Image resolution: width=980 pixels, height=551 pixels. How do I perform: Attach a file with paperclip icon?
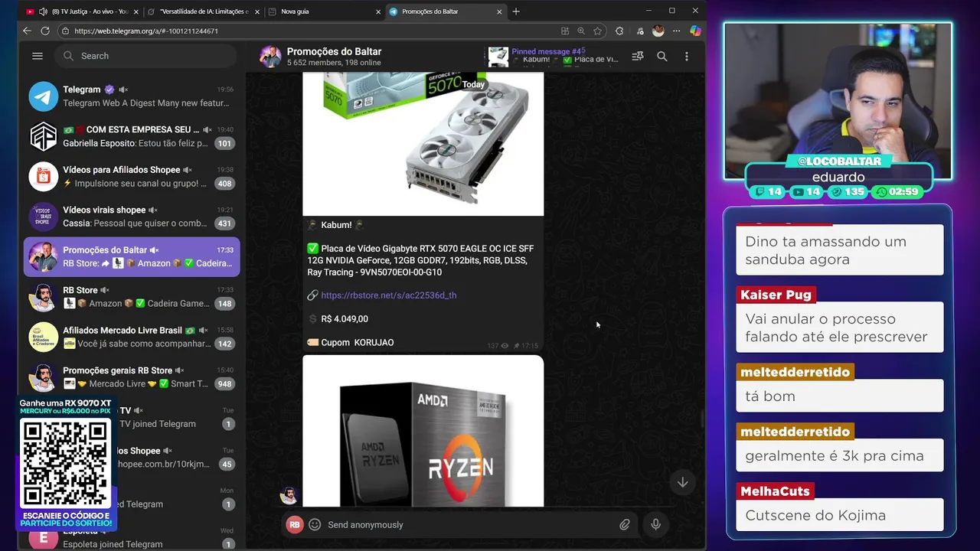625,525
